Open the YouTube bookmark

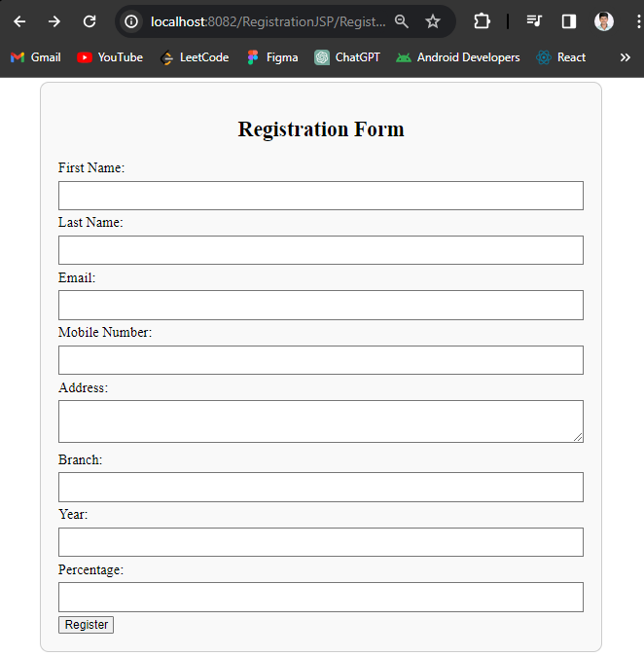[110, 57]
